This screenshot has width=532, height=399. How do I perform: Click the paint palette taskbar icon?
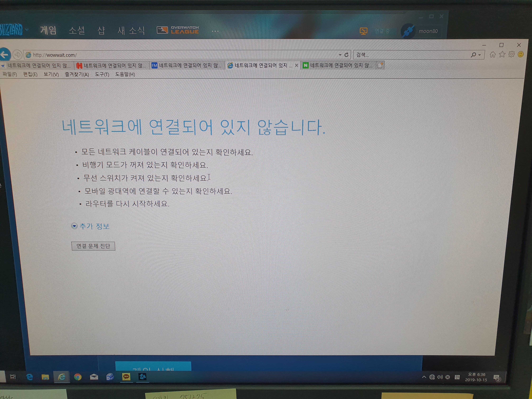click(110, 377)
